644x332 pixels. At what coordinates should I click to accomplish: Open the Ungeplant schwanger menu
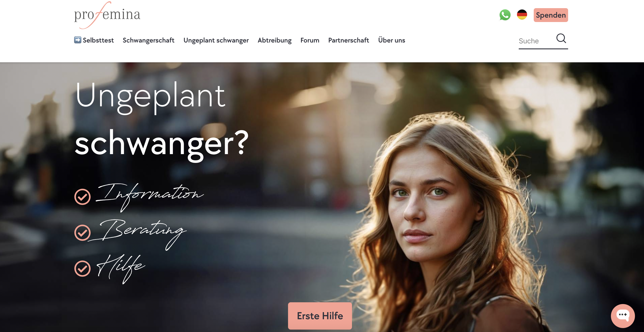pyautogui.click(x=216, y=41)
